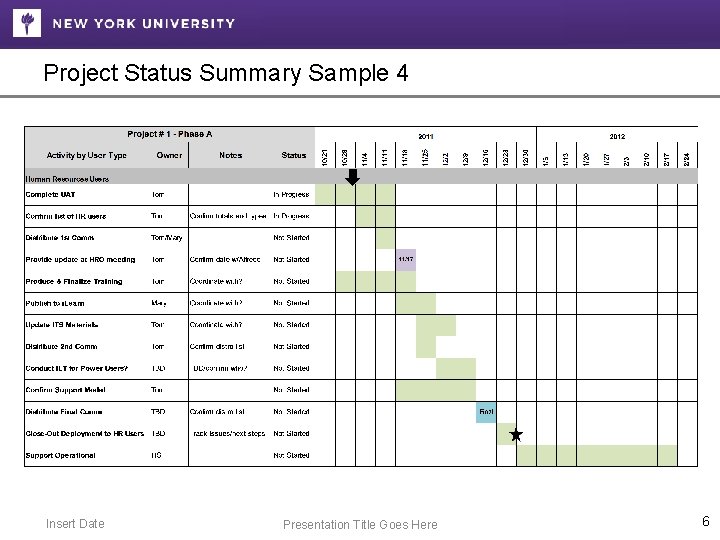The height and width of the screenshot is (540, 720).
Task: Click the Notes column header
Action: 231,155
